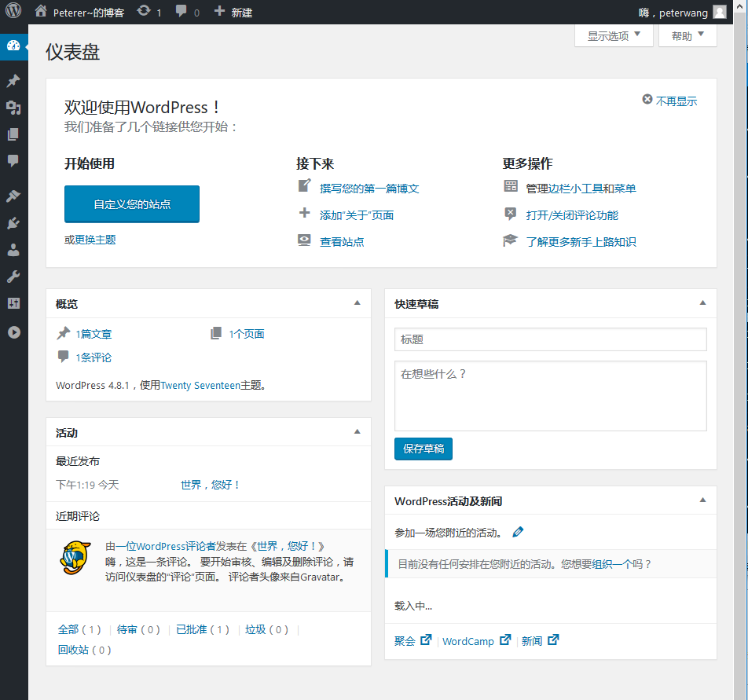The height and width of the screenshot is (700, 748).
Task: Open 组织一个 event link
Action: coord(612,564)
